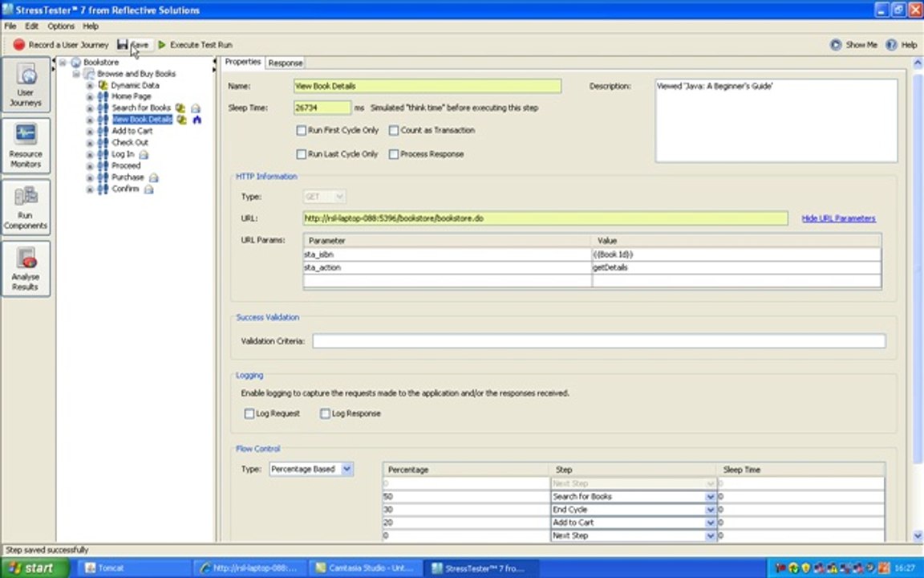The width and height of the screenshot is (924, 578).
Task: Click the envelope icon beside Purchase
Action: pyautogui.click(x=153, y=177)
